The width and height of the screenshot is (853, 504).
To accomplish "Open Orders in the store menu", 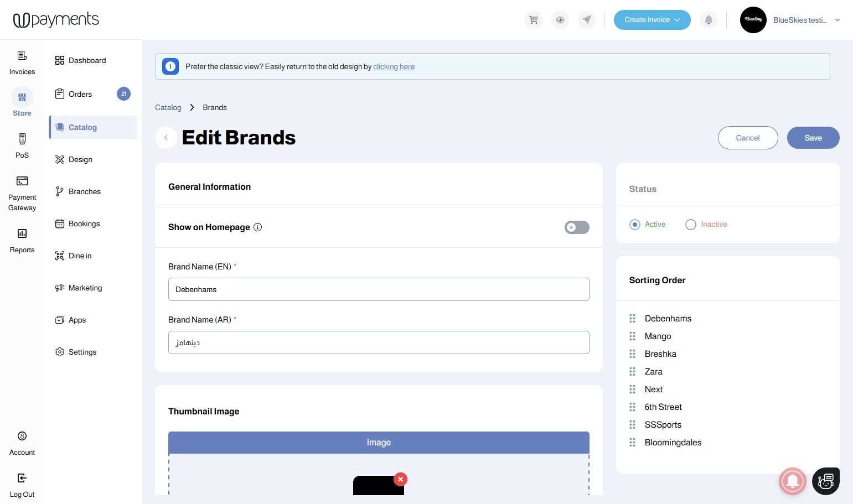I will 93,94.
